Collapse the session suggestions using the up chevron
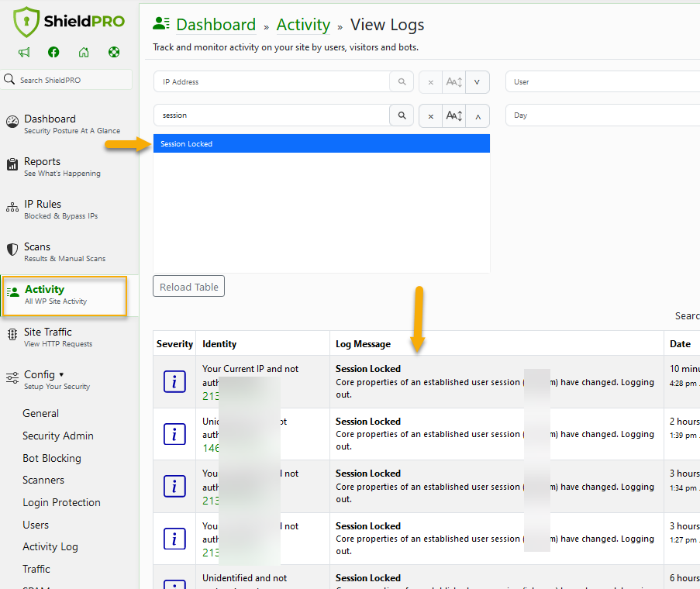The width and height of the screenshot is (700, 589). coord(477,114)
